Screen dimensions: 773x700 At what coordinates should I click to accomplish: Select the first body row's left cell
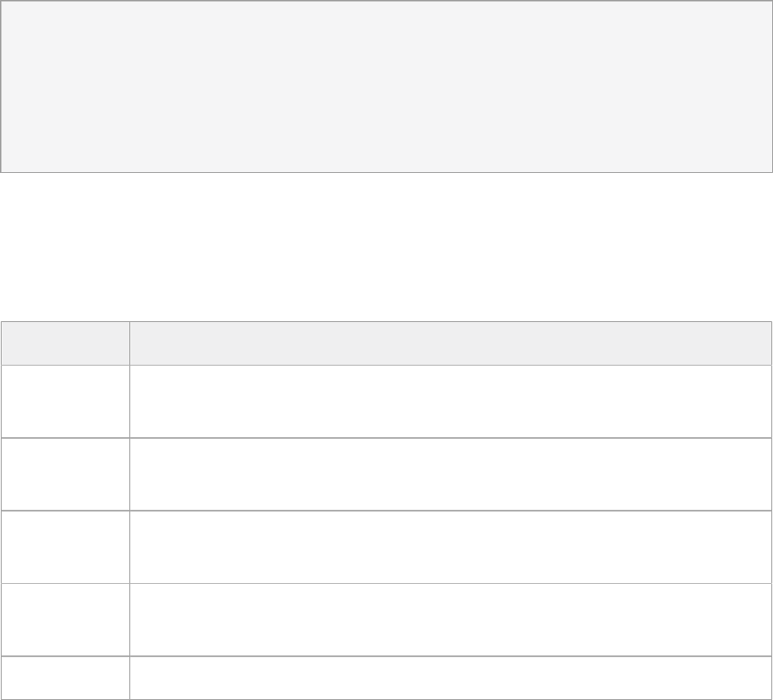coord(65,401)
